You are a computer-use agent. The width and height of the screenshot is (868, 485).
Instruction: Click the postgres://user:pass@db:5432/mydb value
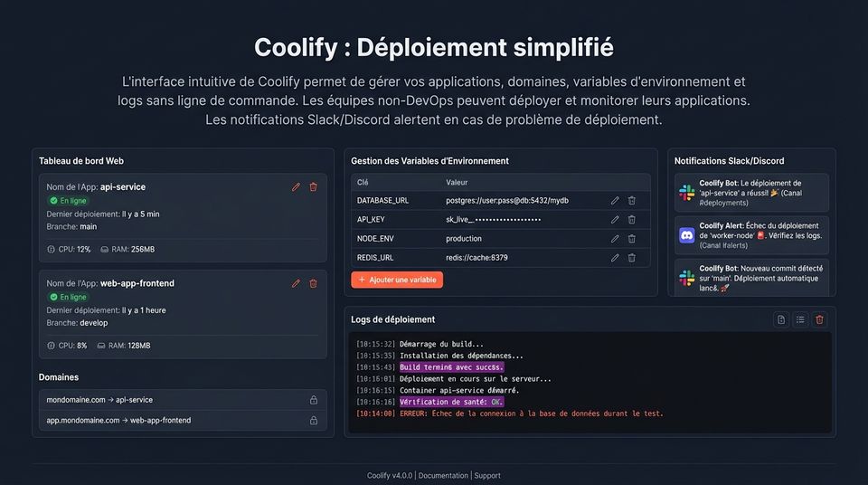[507, 201]
